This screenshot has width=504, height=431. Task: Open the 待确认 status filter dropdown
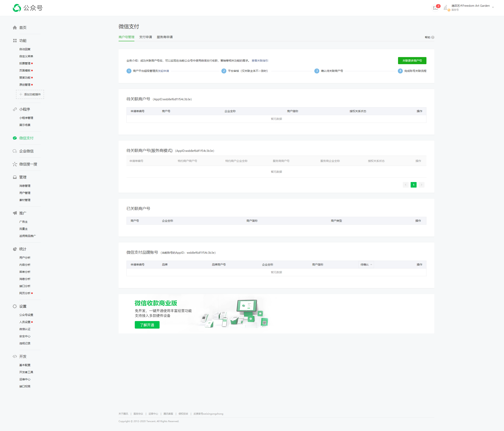(x=366, y=265)
